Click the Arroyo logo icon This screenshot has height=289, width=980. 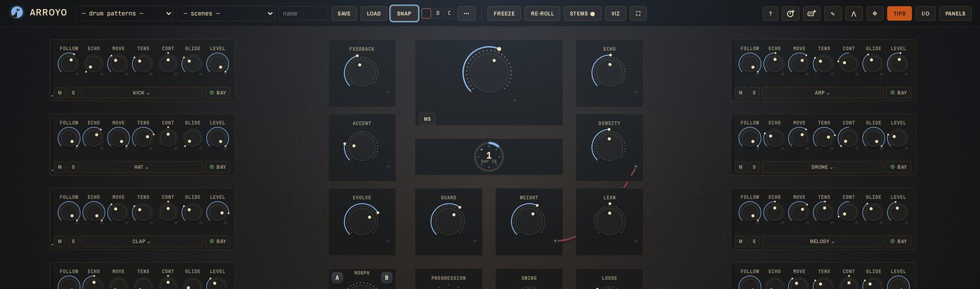pos(17,13)
